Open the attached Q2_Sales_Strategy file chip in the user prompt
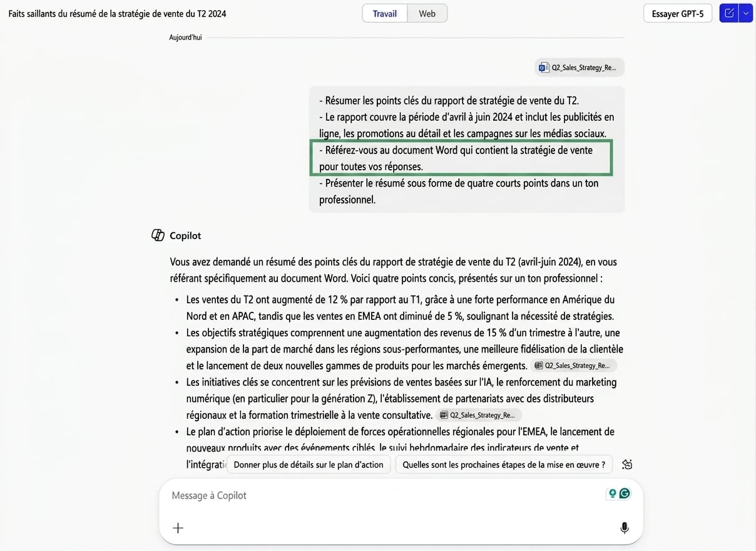Image resolution: width=756 pixels, height=551 pixels. tap(580, 68)
